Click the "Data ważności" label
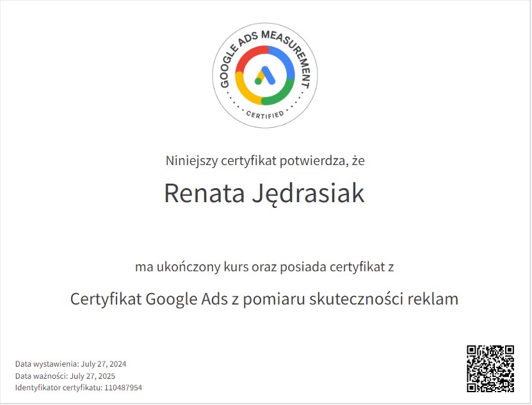This screenshot has width=532, height=405. [x=41, y=376]
